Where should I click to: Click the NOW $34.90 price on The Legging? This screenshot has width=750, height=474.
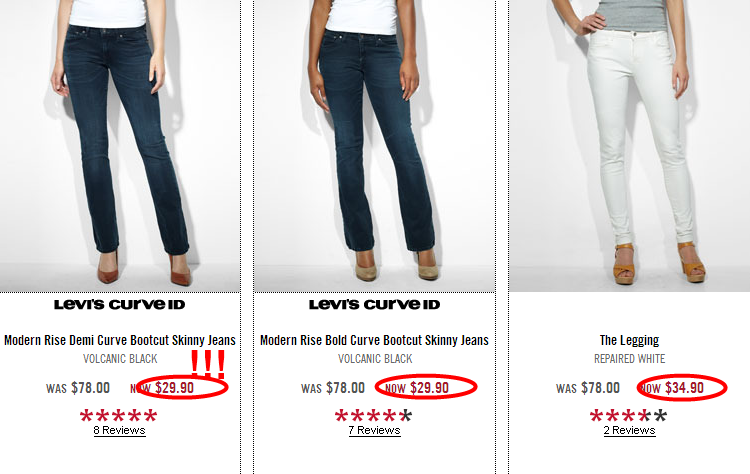coord(672,388)
